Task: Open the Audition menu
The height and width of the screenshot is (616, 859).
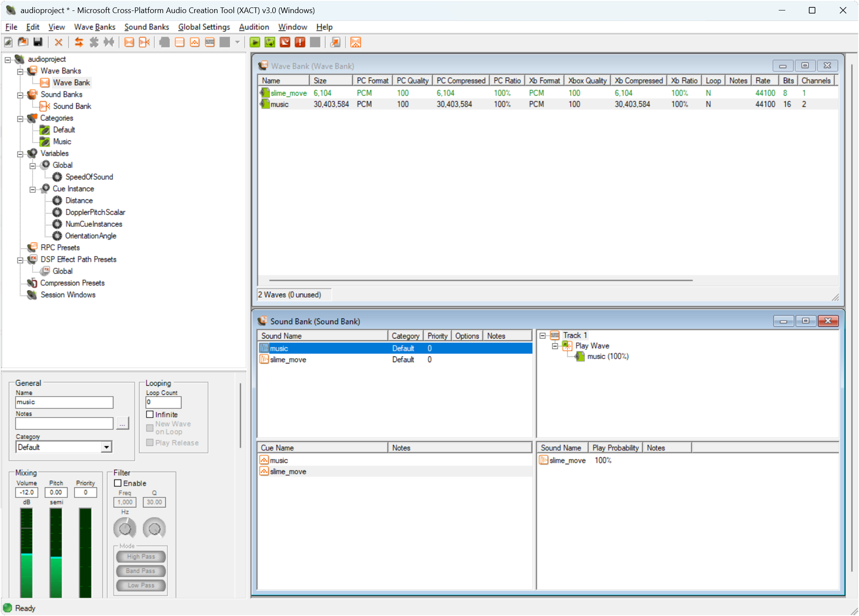Action: (254, 27)
